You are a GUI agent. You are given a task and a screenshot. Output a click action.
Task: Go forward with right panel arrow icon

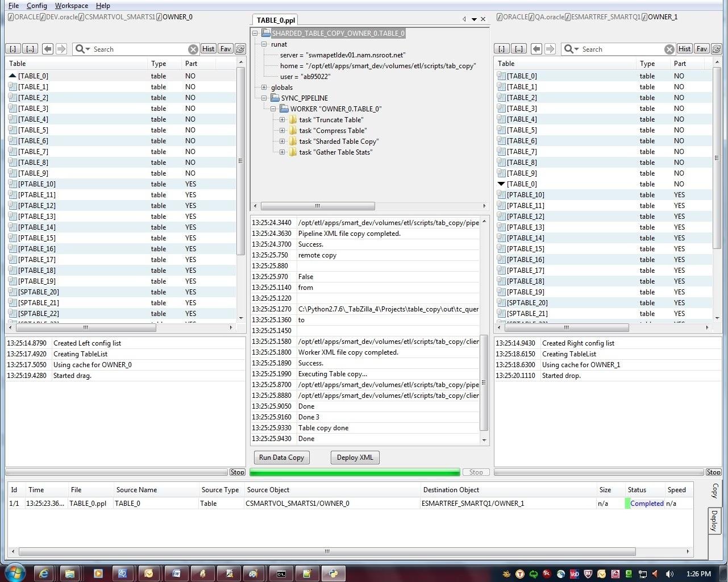(x=550, y=49)
